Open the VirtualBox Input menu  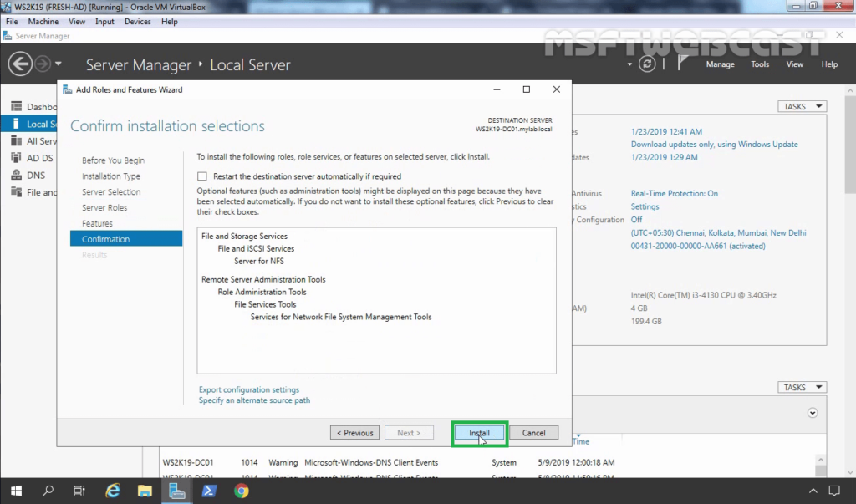pos(104,22)
